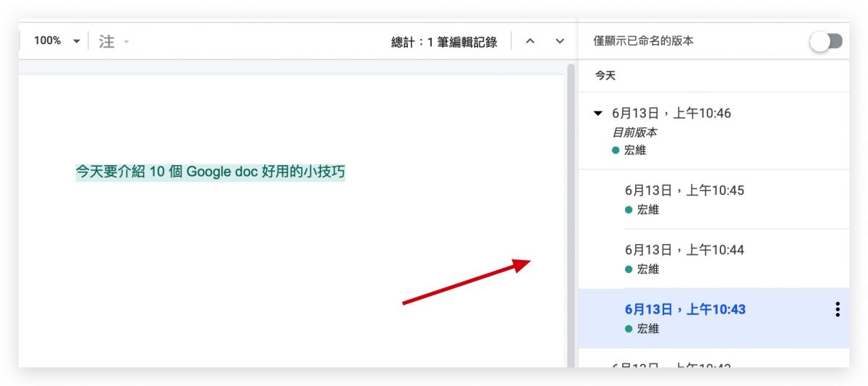Image resolution: width=868 pixels, height=386 pixels.
Task: Click the highlighted document text about Google doc
Action: click(210, 172)
